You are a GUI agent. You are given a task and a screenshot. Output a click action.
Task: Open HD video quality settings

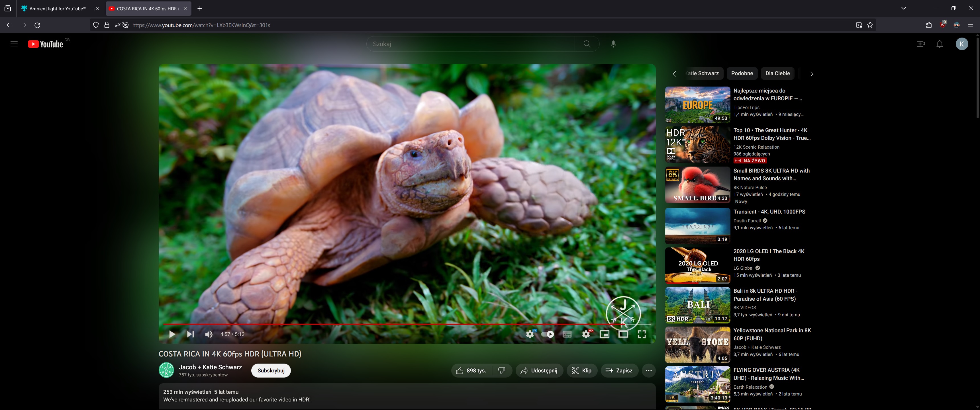pos(586,334)
